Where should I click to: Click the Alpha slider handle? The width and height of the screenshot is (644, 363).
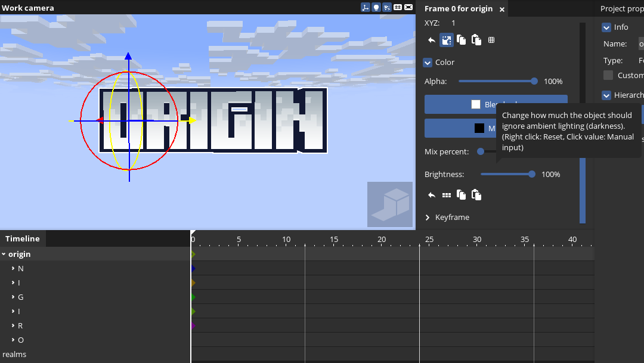coord(534,81)
